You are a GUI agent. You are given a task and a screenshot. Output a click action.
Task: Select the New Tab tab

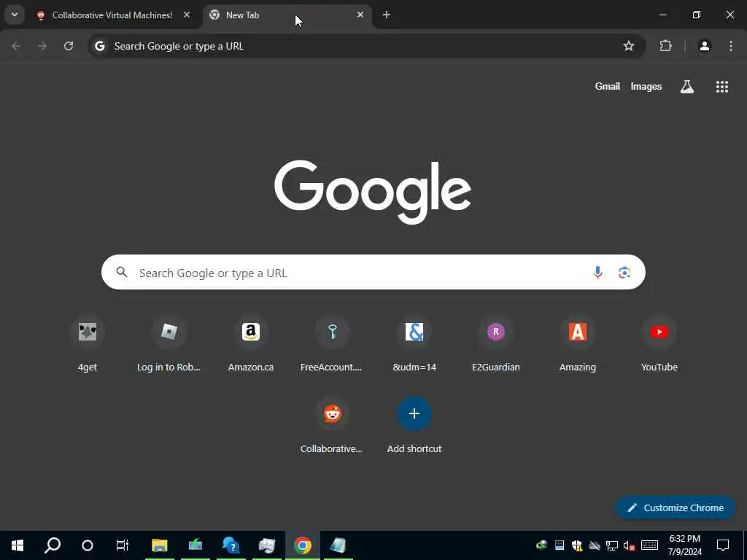coord(287,15)
